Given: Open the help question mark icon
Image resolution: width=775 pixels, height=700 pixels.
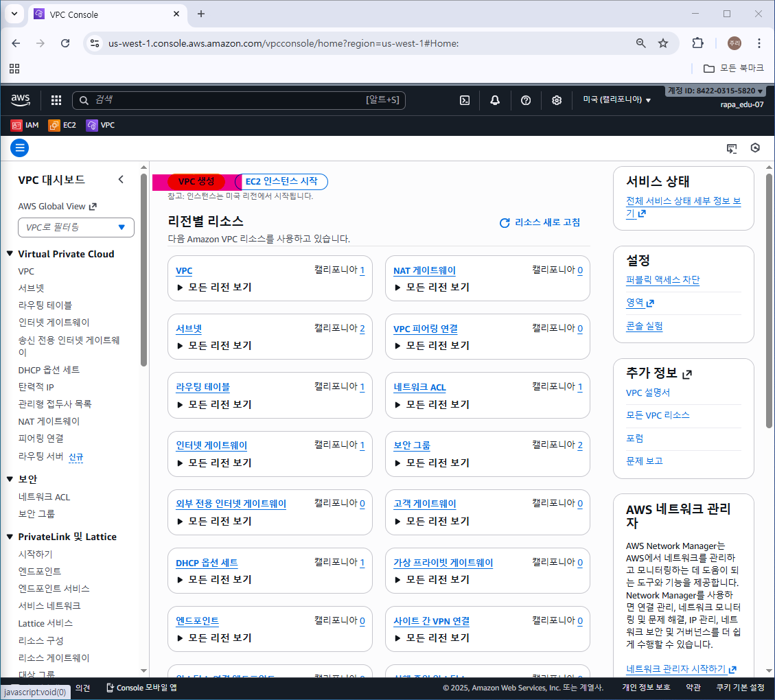Looking at the screenshot, I should coord(526,100).
